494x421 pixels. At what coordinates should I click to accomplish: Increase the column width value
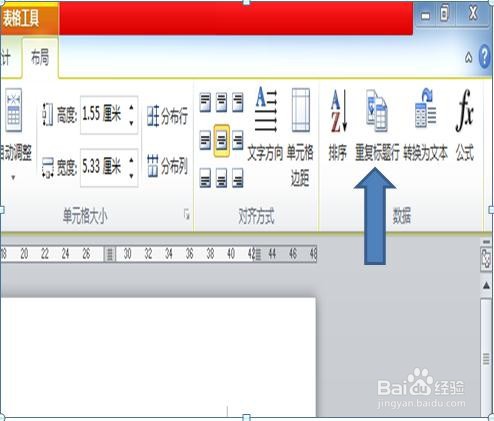(132, 160)
